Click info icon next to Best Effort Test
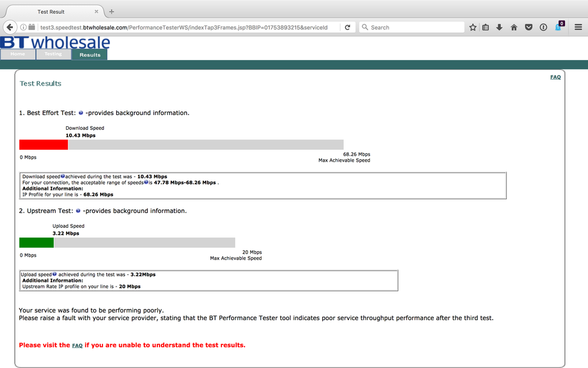This screenshot has height=368, width=588. point(81,113)
